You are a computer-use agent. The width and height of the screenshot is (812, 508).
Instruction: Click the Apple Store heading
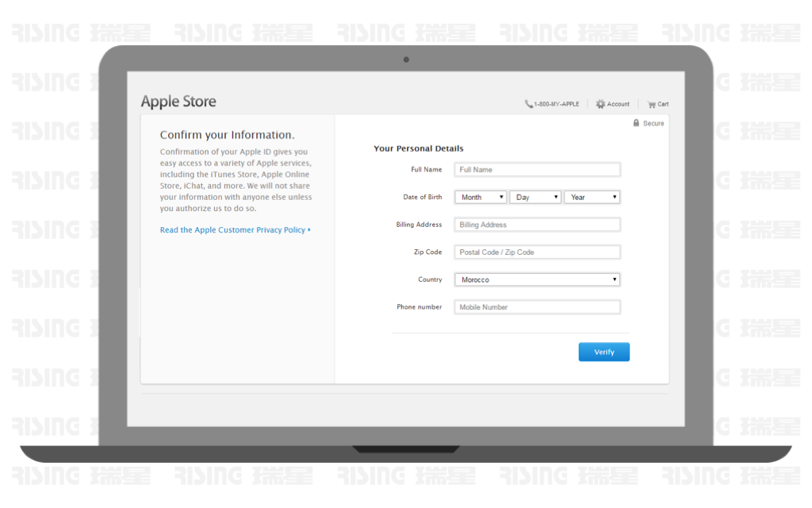click(x=178, y=101)
